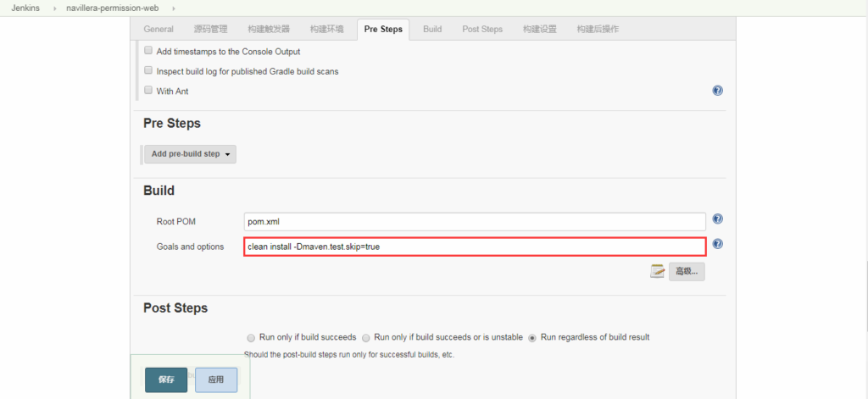The height and width of the screenshot is (399, 868).
Task: Select Run regardless of build result
Action: coord(532,337)
